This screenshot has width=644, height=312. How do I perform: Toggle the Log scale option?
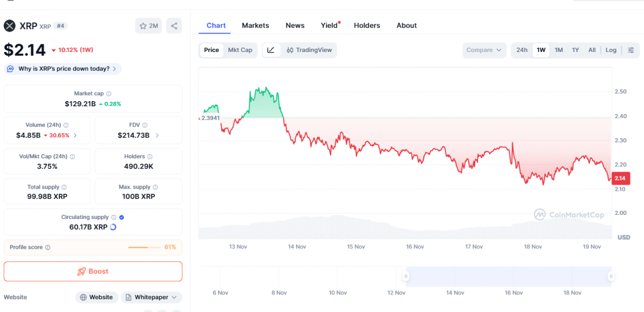point(610,50)
